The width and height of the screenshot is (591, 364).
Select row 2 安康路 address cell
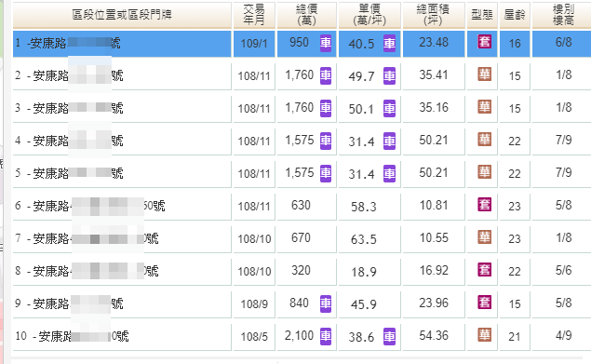[122, 76]
